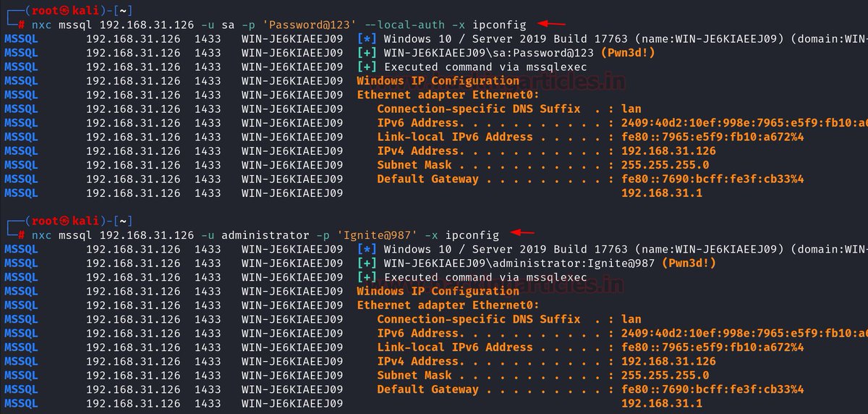The width and height of the screenshot is (868, 414).
Task: Click the 'lan' DNS suffix value in administrator output
Action: click(x=631, y=319)
